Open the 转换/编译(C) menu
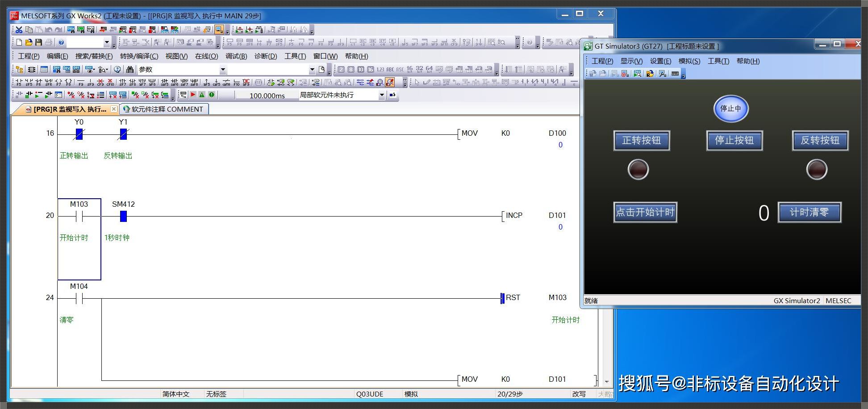The width and height of the screenshot is (868, 409). pos(139,56)
